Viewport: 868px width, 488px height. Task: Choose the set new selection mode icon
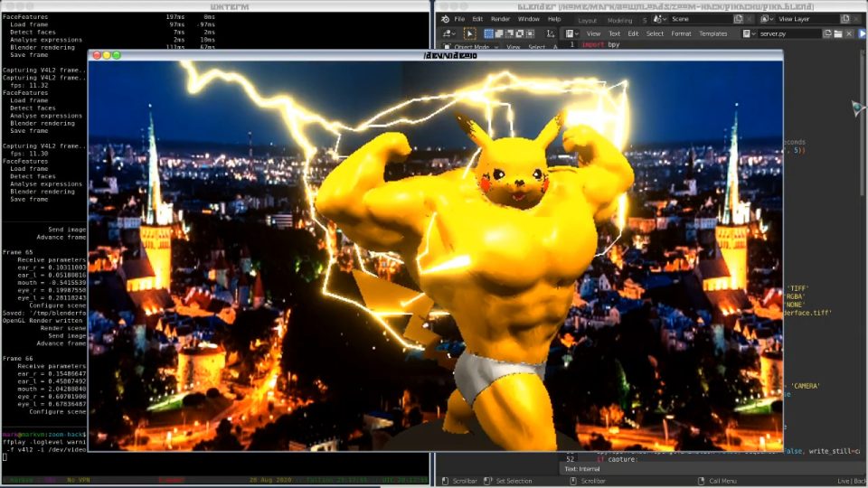pos(488,33)
